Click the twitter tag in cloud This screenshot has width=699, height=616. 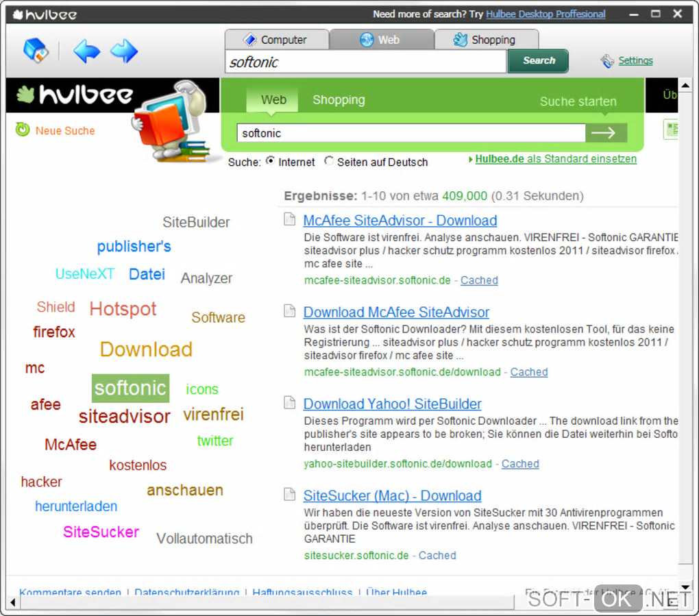point(215,441)
